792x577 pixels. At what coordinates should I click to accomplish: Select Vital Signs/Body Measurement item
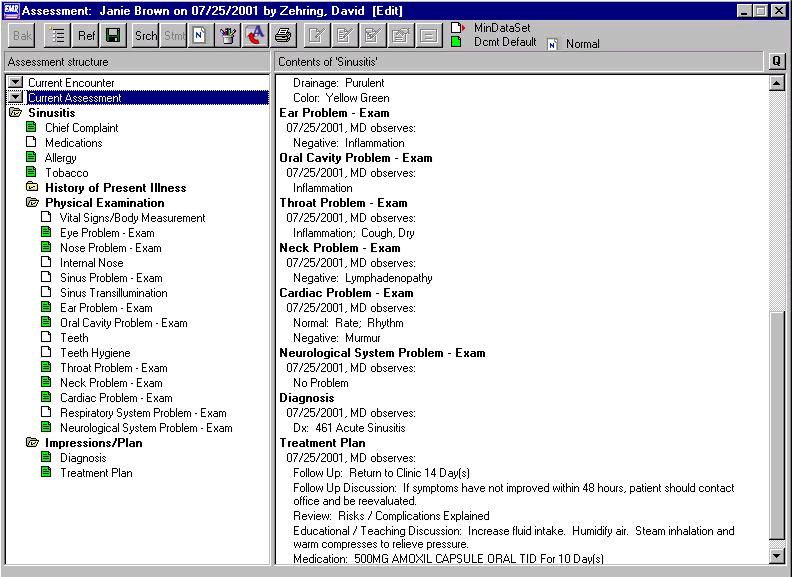[132, 218]
